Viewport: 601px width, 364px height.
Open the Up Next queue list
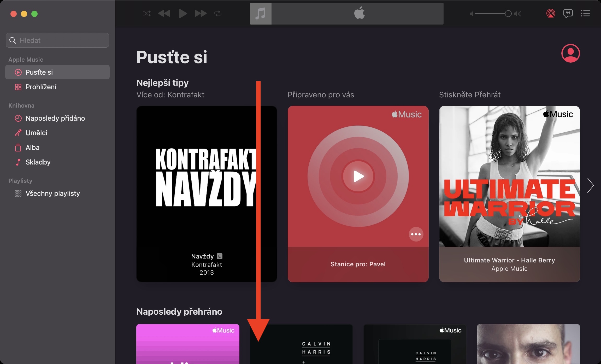(585, 13)
